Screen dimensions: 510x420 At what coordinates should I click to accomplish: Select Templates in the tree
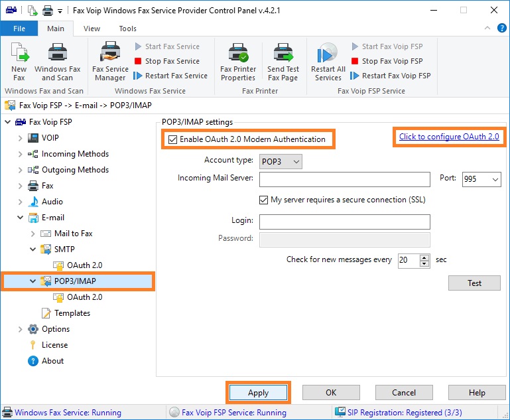click(x=72, y=313)
